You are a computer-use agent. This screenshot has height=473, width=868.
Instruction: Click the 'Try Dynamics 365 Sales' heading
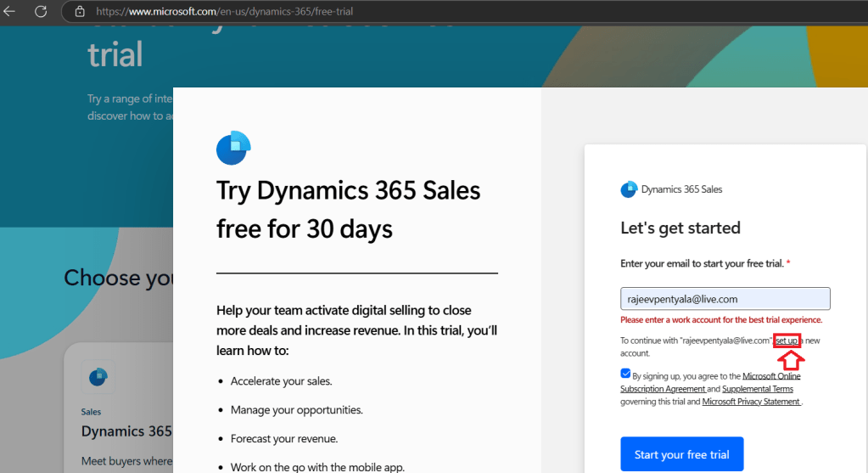tap(348, 191)
